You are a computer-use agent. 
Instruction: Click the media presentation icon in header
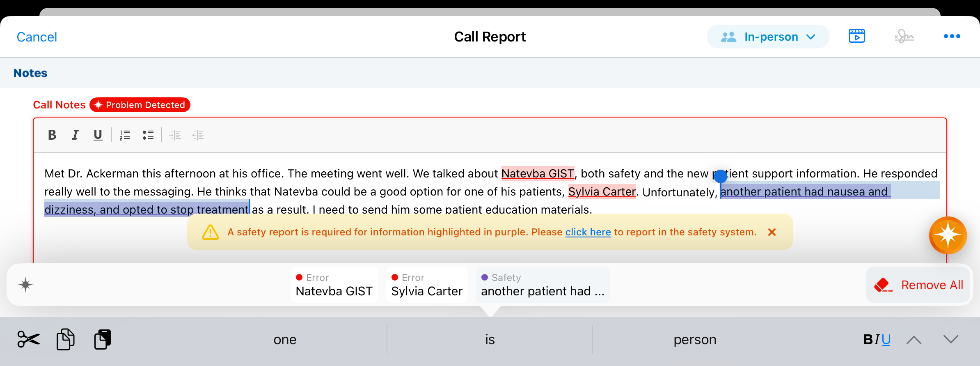(x=856, y=37)
